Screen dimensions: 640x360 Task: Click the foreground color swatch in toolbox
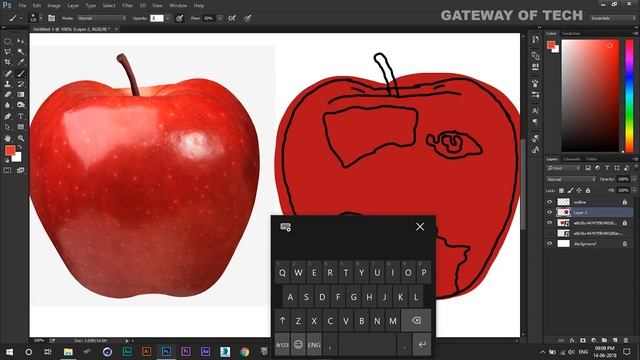coord(9,151)
